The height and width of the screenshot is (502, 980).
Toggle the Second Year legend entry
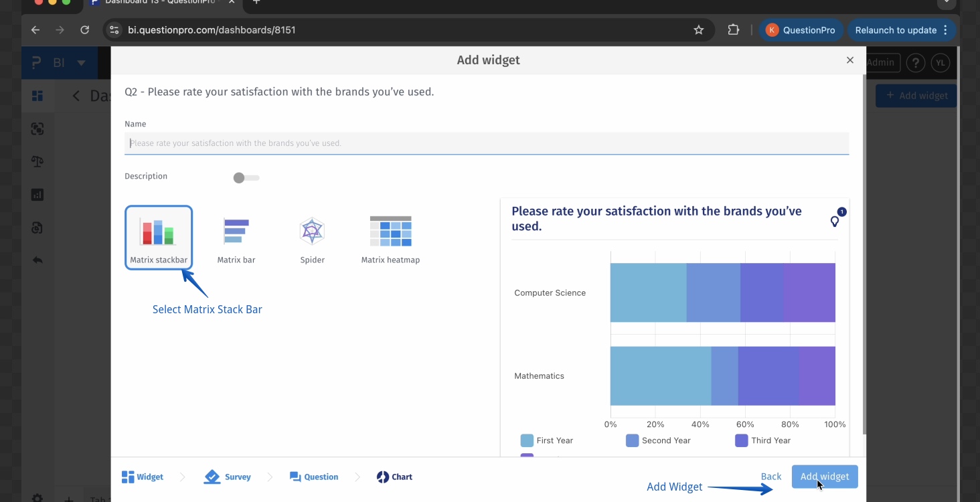631,440
